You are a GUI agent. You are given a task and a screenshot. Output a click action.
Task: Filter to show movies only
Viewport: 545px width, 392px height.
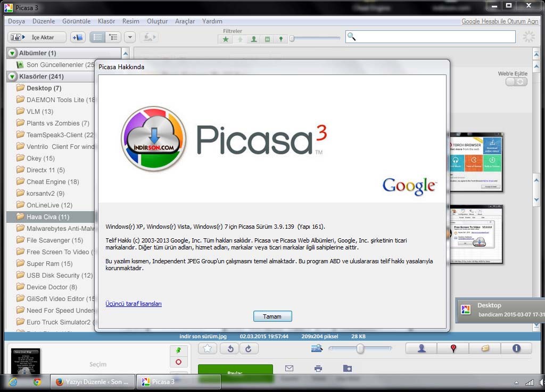pyautogui.click(x=267, y=39)
